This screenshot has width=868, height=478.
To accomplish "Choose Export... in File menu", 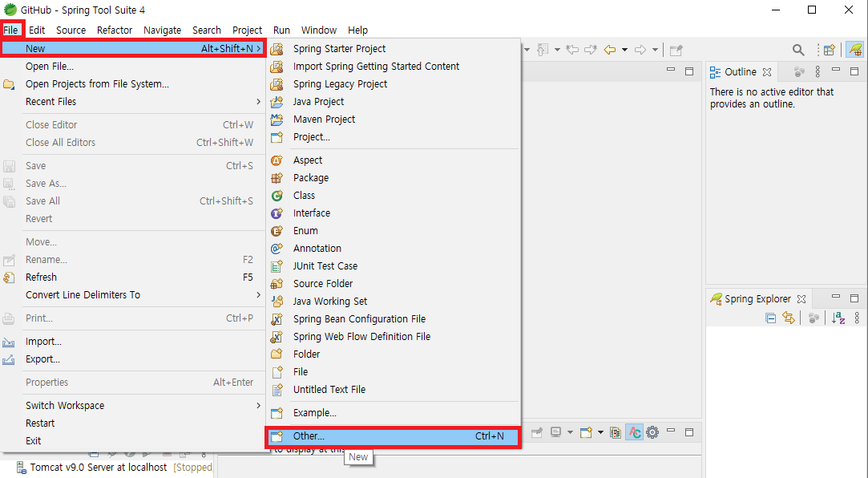I will 133,359.
